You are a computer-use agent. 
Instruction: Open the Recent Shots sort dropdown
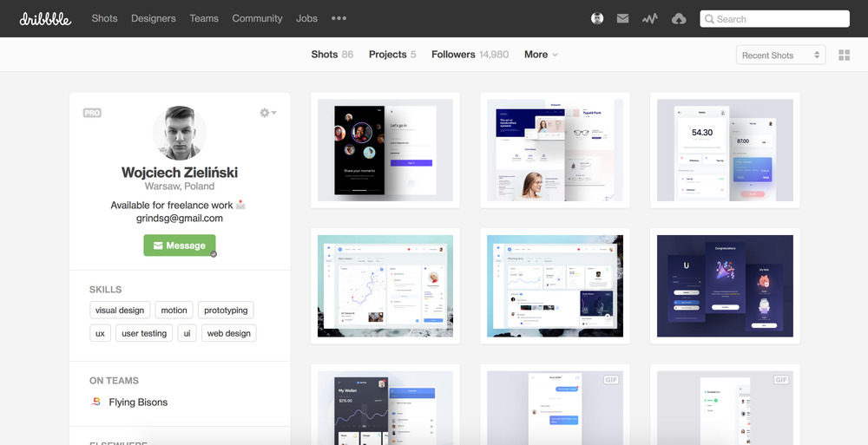(780, 55)
